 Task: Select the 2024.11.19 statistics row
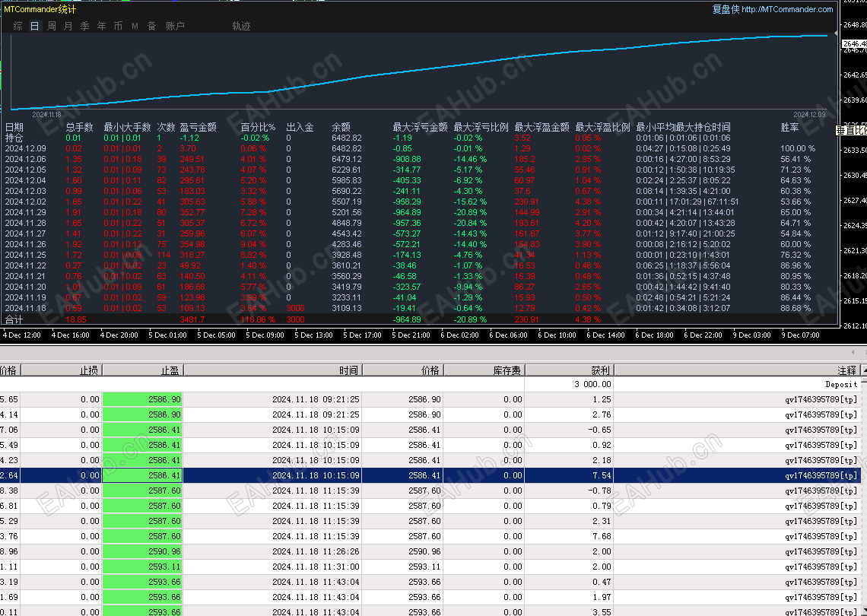click(419, 297)
